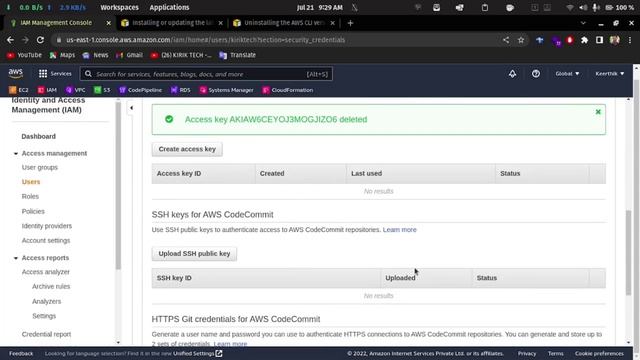Open EC2 shortcut in favorites bar

(x=19, y=90)
